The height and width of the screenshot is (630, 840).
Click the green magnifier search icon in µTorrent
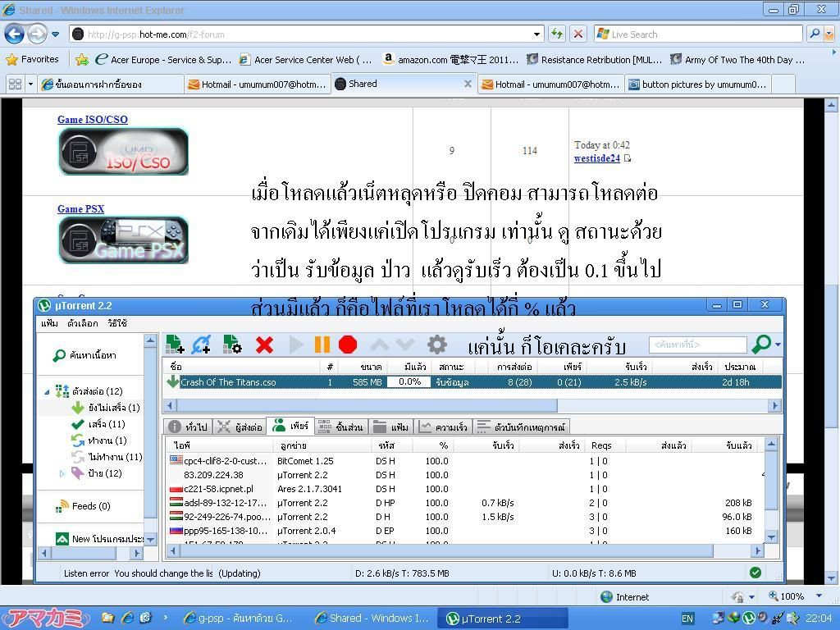761,344
